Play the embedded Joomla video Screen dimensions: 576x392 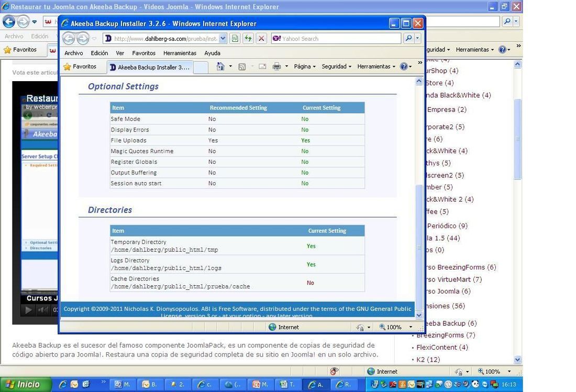[28, 310]
